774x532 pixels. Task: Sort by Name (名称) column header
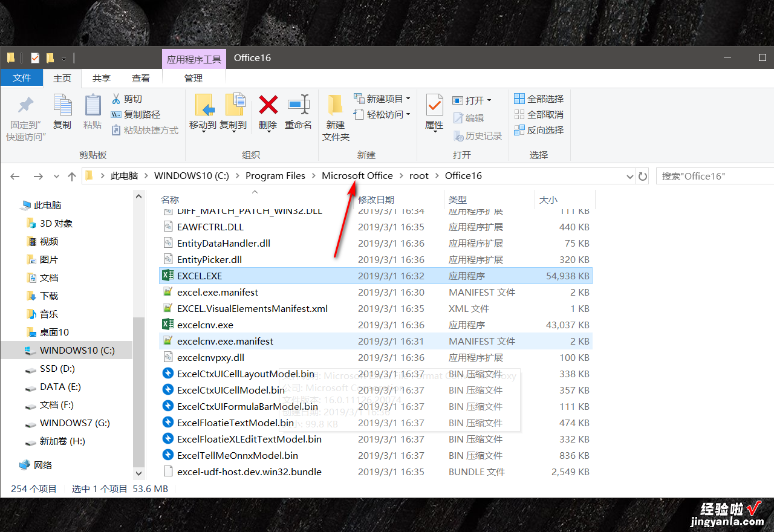pyautogui.click(x=170, y=199)
